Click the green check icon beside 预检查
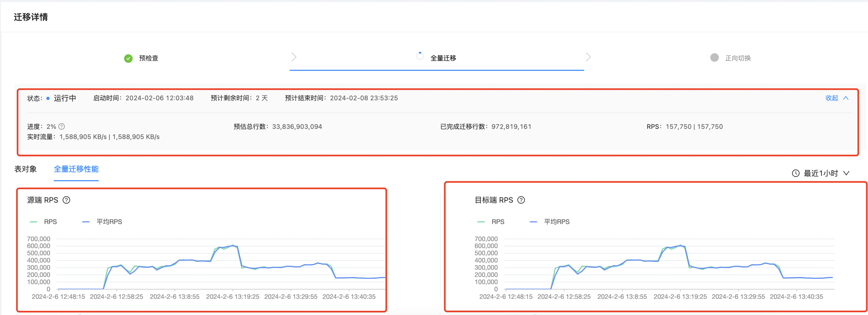 click(128, 58)
